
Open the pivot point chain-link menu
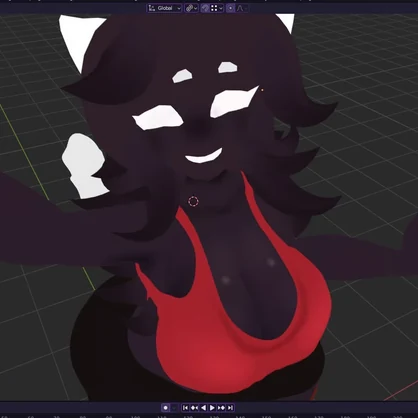coord(191,8)
